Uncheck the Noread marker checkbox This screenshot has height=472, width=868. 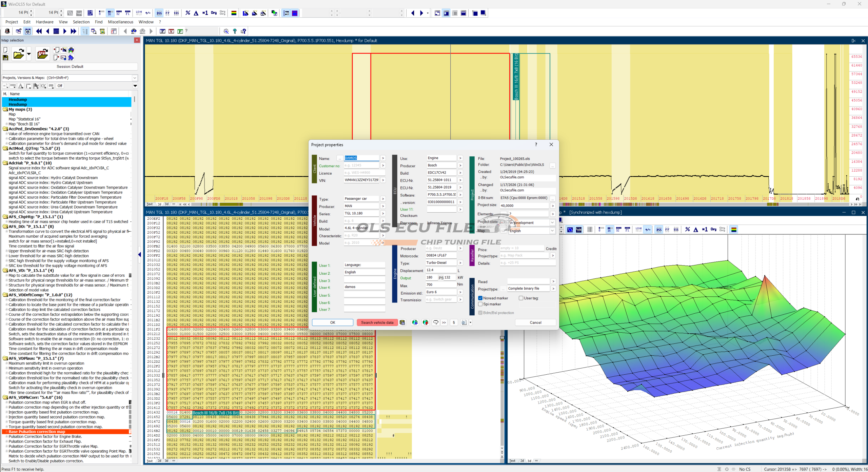click(480, 298)
